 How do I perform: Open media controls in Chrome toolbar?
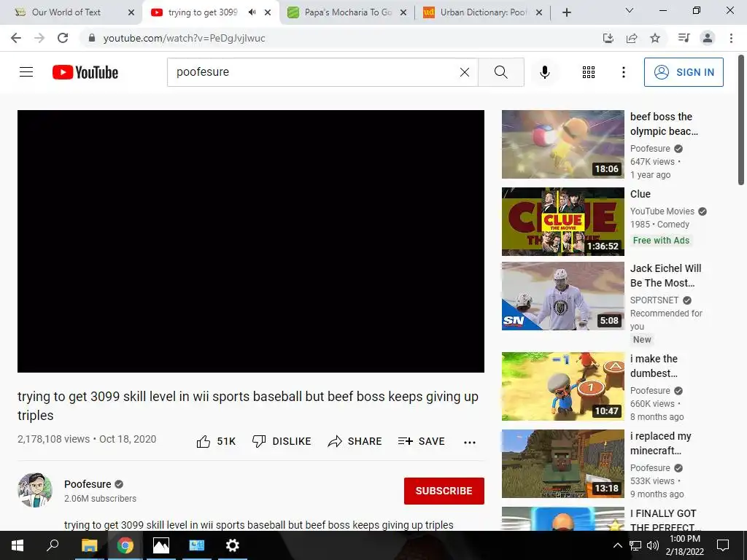coord(684,38)
